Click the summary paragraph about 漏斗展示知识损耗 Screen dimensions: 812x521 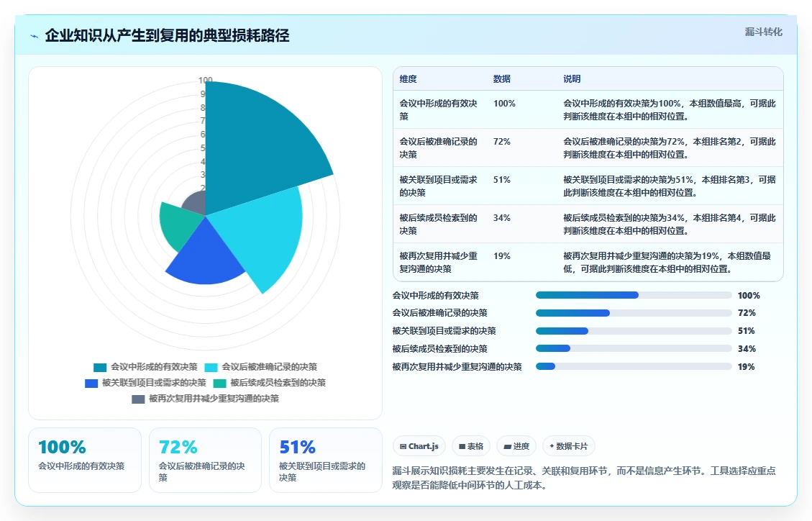tap(583, 478)
